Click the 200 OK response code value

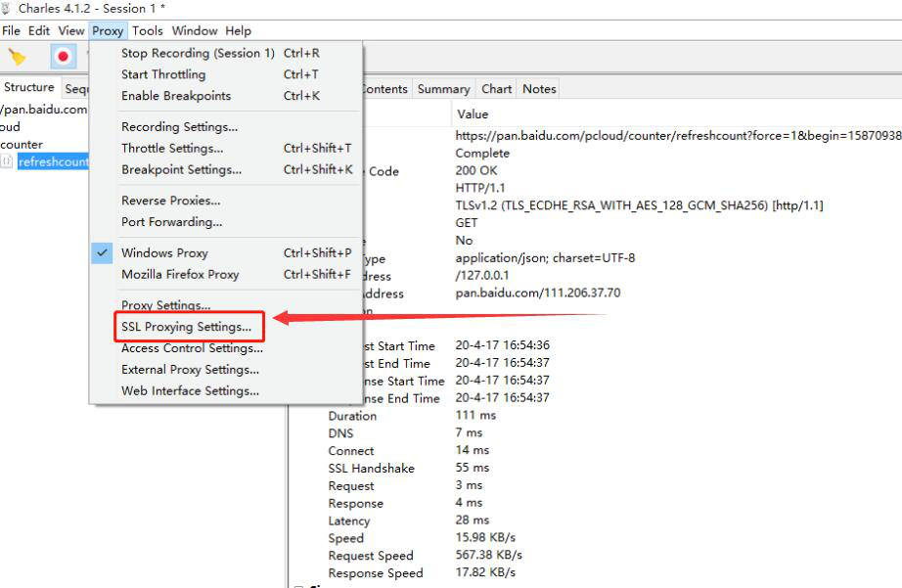point(476,170)
